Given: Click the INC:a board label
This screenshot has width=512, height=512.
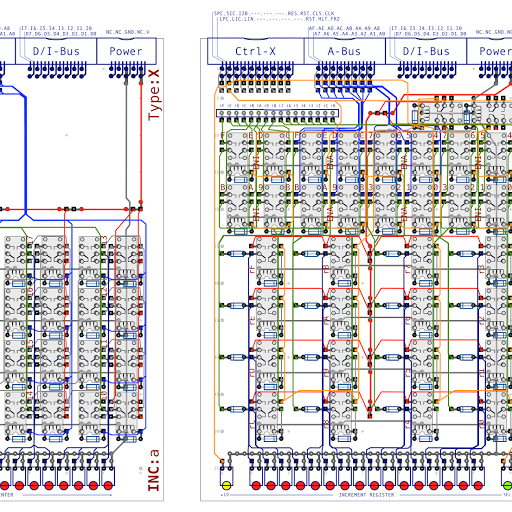Looking at the screenshot, I should pos(154,470).
